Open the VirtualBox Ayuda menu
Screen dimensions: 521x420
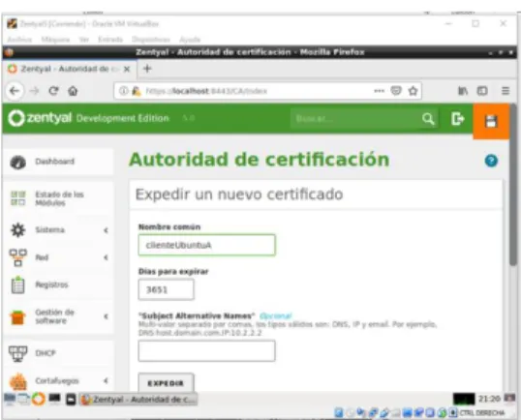tap(190, 40)
